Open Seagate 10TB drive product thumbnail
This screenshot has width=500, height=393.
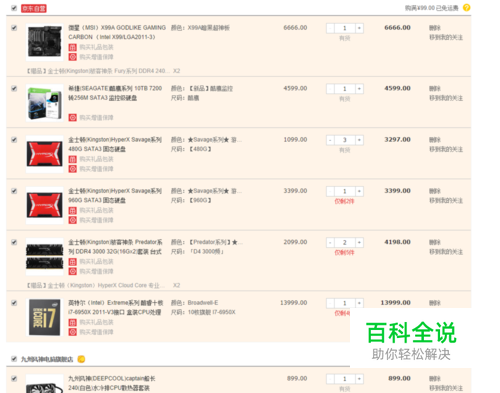click(x=45, y=103)
